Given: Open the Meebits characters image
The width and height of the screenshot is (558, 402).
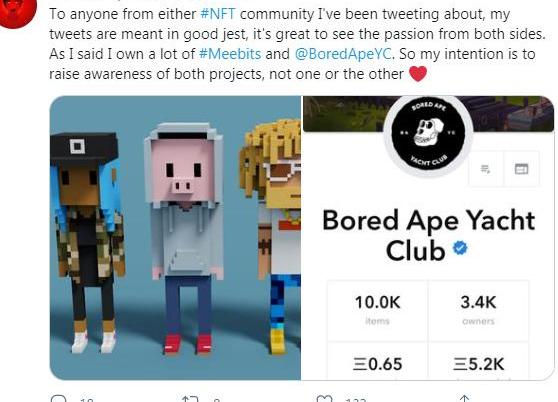Looking at the screenshot, I should 175,238.
